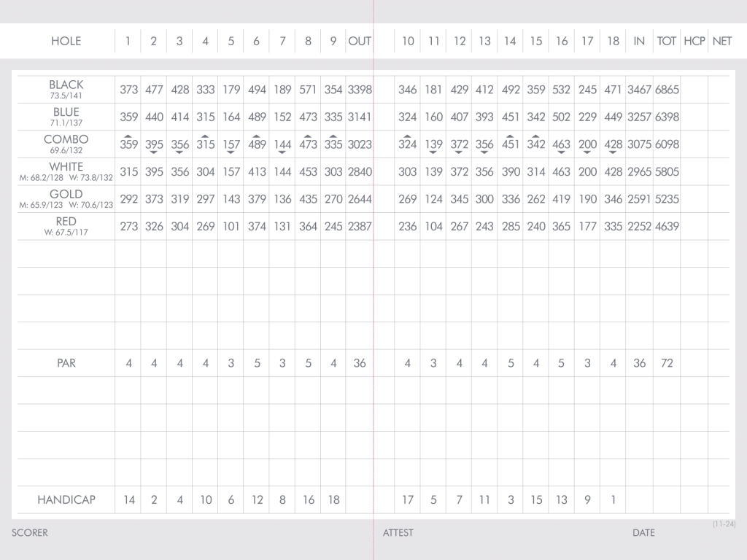Select the NET column header
Screen dimensions: 747x560
click(x=721, y=42)
